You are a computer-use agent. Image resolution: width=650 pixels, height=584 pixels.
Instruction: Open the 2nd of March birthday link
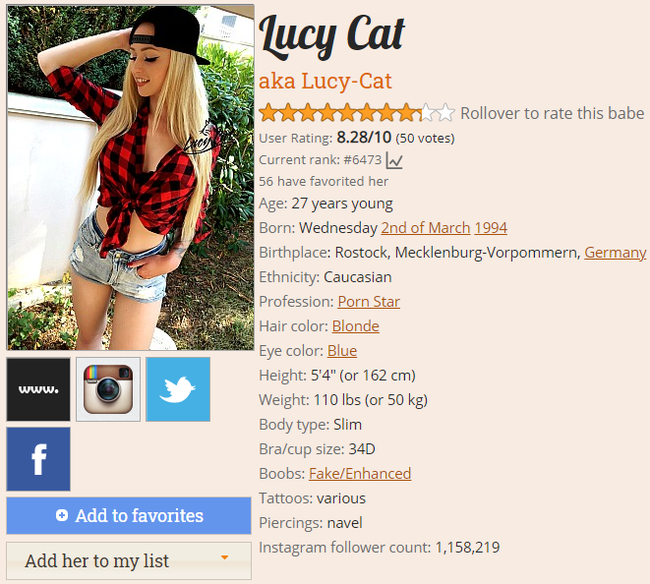pos(425,228)
